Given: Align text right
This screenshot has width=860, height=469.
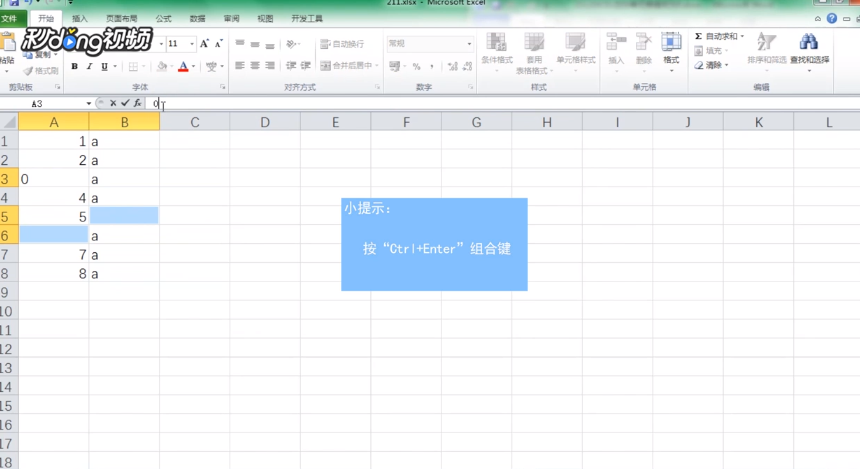Looking at the screenshot, I should pyautogui.click(x=270, y=66).
